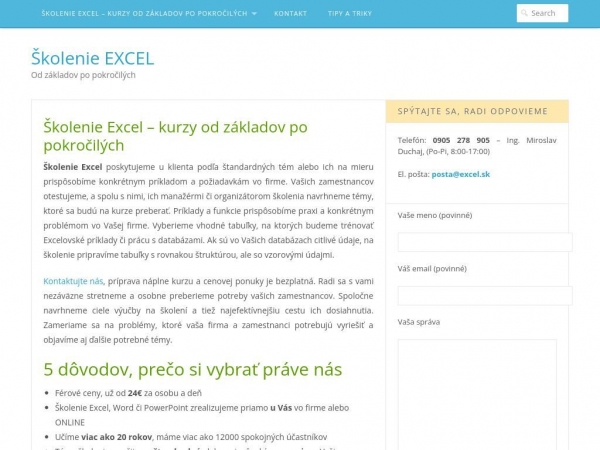Viewport: 600px width, 450px height.
Task: Click the search magnifier icon
Action: point(524,13)
